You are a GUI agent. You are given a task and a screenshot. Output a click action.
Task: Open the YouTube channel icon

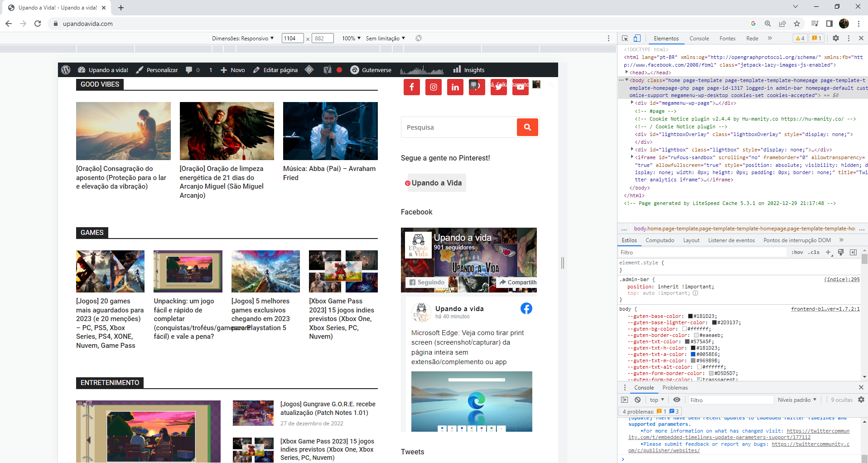coord(520,87)
